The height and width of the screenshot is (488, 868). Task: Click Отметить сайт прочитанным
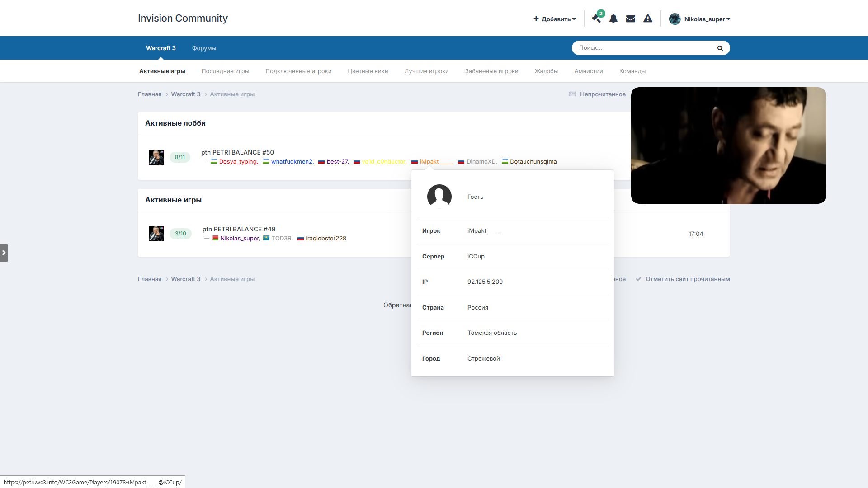[688, 279]
